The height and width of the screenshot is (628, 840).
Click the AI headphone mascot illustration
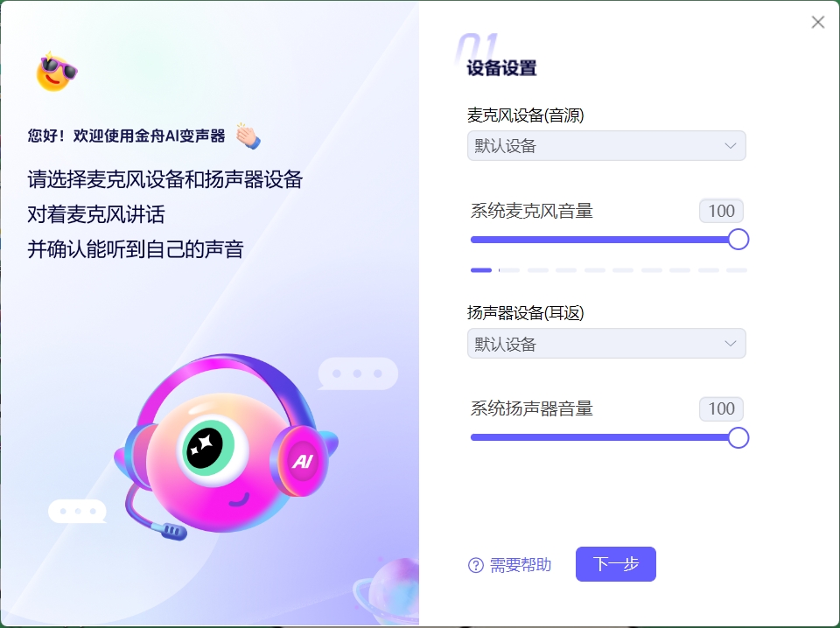226,447
